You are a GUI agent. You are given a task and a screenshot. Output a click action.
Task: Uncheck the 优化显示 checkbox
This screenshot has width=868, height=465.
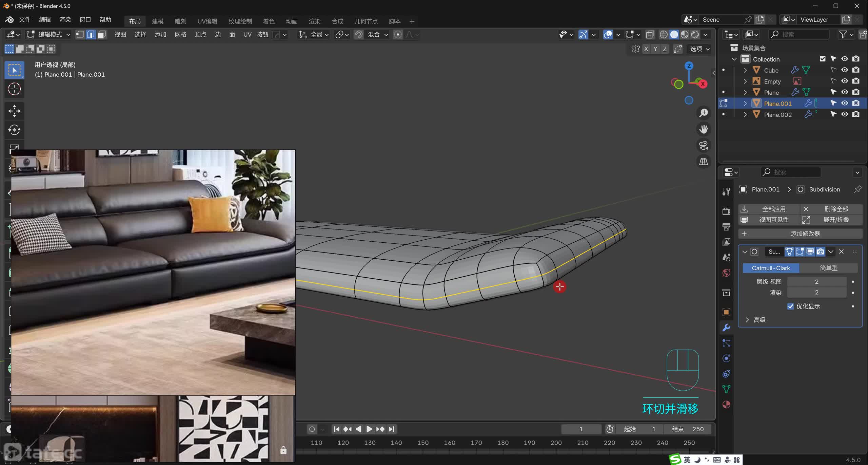click(790, 306)
